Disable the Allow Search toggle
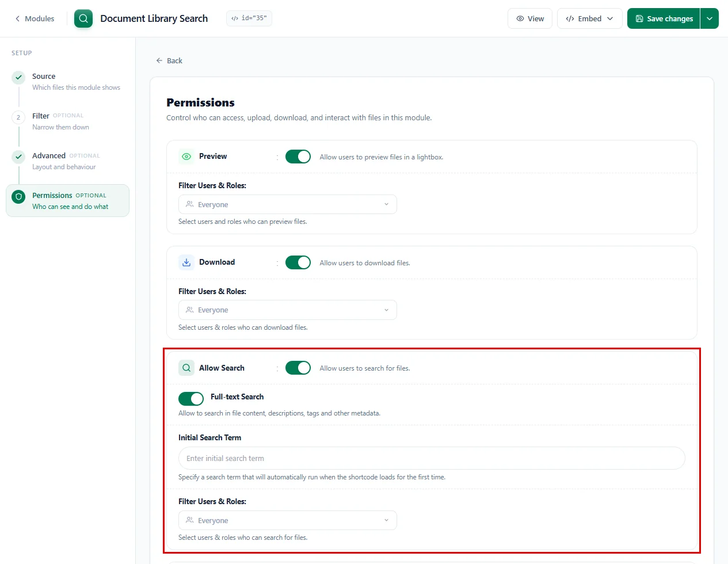Image resolution: width=728 pixels, height=564 pixels. click(298, 368)
